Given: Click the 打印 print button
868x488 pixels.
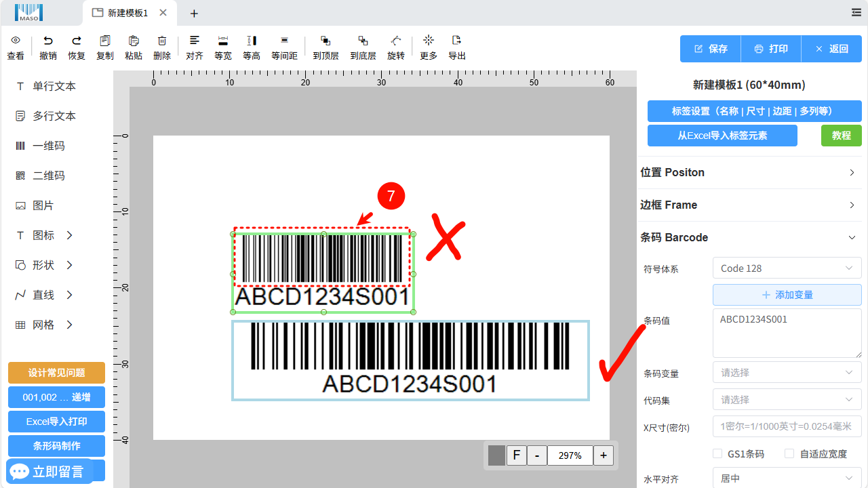Looking at the screenshot, I should (x=771, y=49).
